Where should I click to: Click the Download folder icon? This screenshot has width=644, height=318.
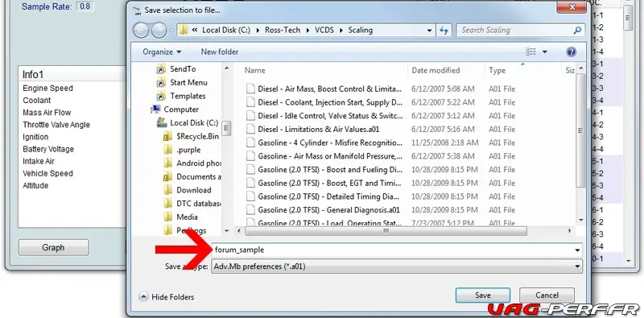click(x=167, y=190)
